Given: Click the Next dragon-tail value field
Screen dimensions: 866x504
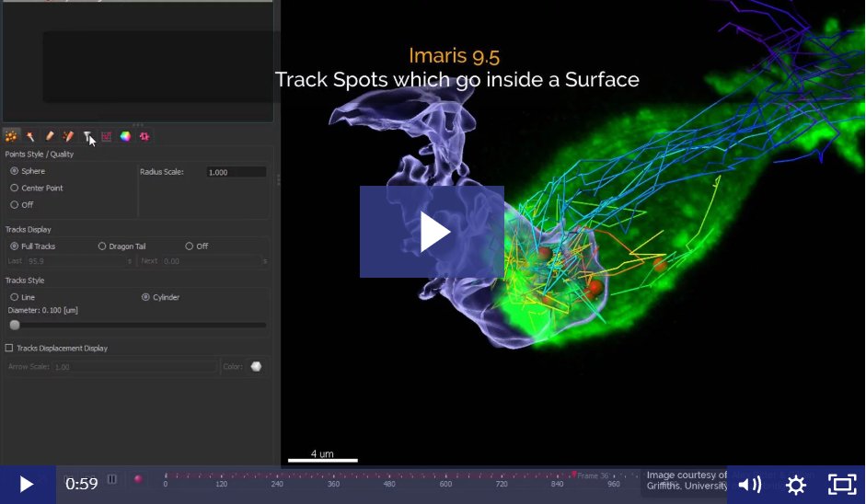Looking at the screenshot, I should pos(212,261).
